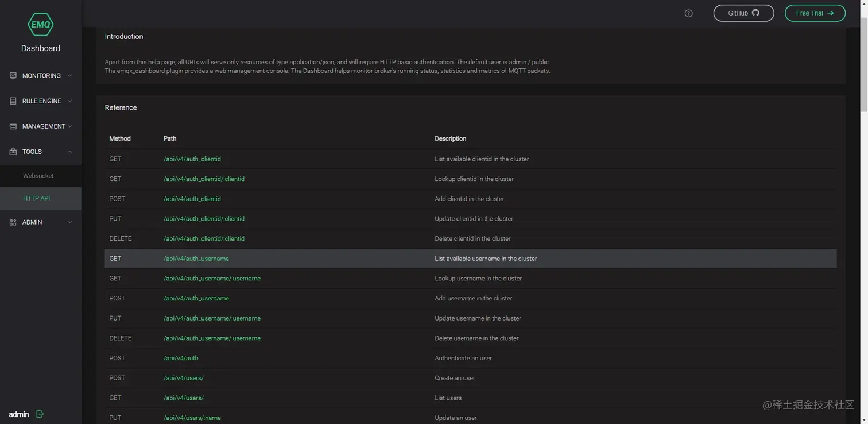Image resolution: width=868 pixels, height=424 pixels.
Task: Open the TOOLS menu label
Action: click(x=32, y=152)
